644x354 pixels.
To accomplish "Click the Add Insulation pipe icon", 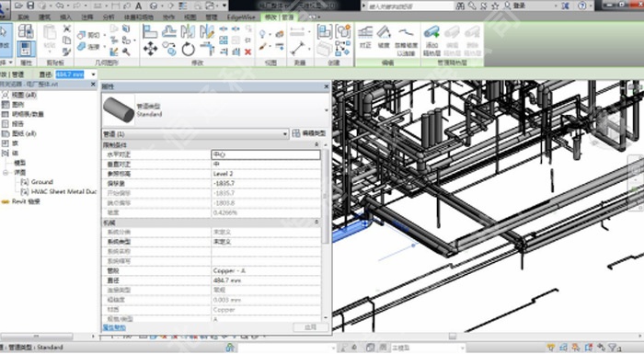I will click(431, 40).
